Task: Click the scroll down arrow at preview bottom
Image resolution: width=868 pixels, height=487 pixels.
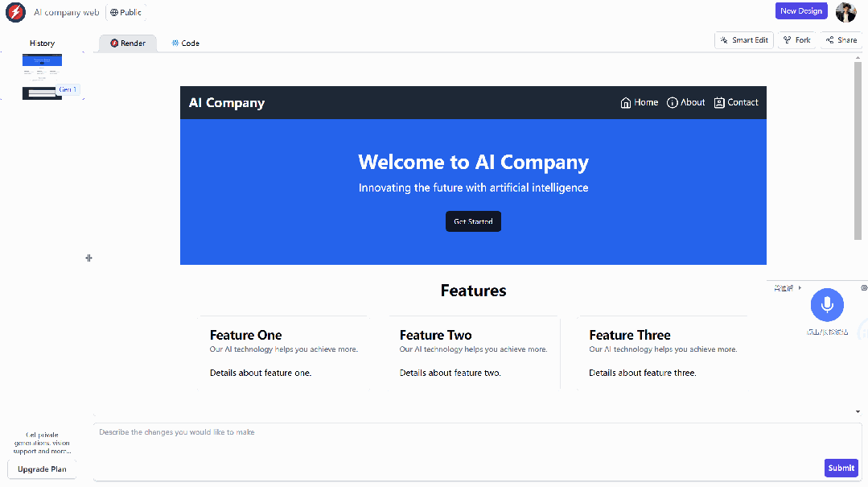Action: coord(858,411)
